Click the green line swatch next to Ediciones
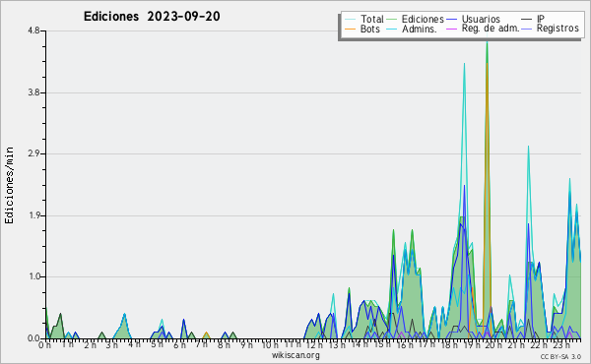 392,19
